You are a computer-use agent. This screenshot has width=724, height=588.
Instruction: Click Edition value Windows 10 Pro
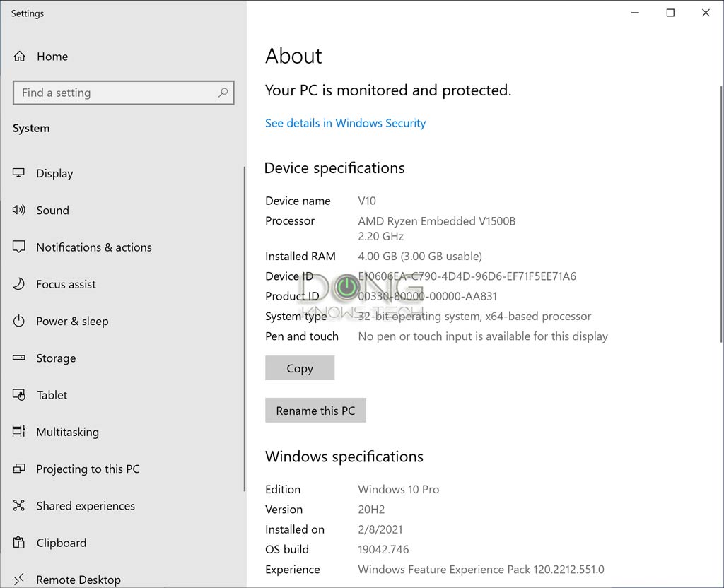click(x=399, y=489)
